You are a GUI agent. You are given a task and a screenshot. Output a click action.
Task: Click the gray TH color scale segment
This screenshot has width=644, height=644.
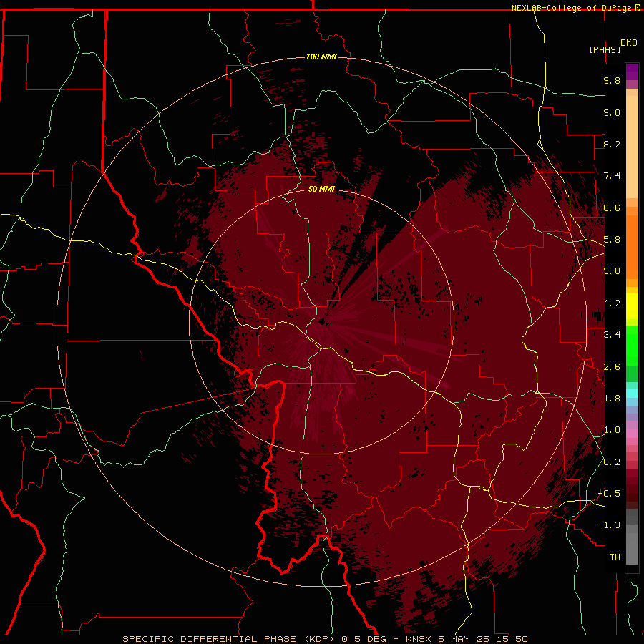click(x=632, y=549)
